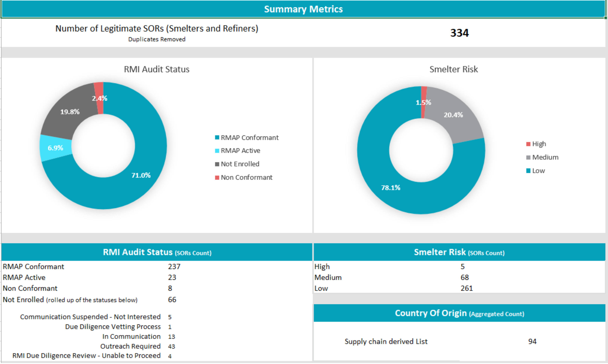Select the 'Outreach Required' row label
The width and height of the screenshot is (608, 364).
click(130, 346)
